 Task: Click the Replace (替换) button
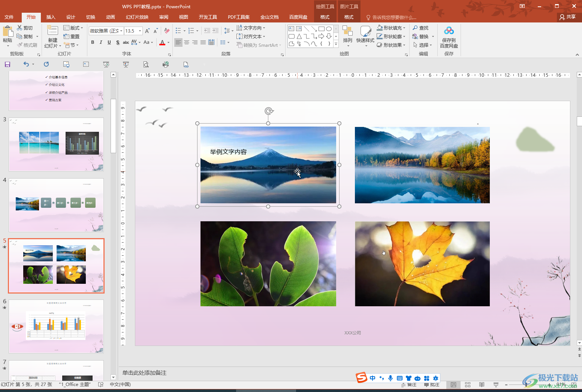coord(420,36)
